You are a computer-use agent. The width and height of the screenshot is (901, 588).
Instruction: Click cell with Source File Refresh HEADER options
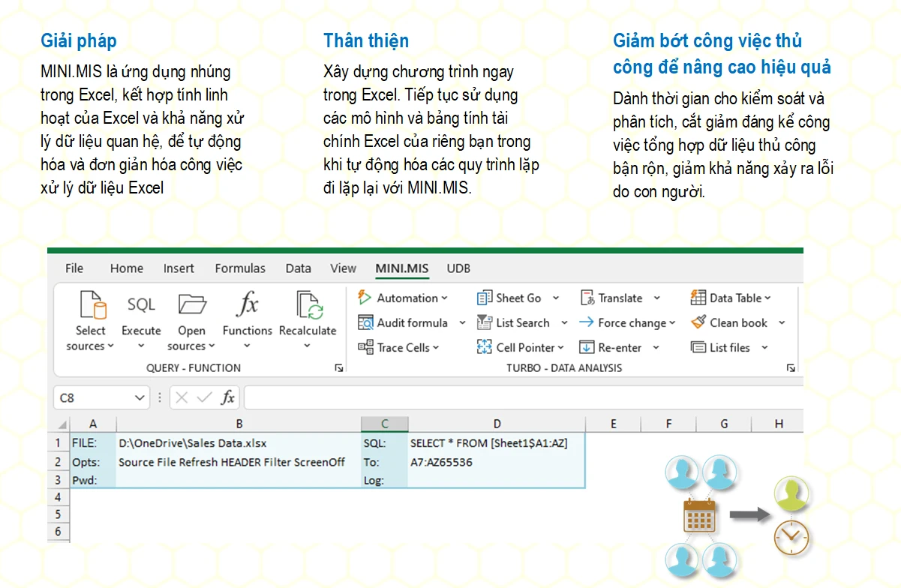coord(239,462)
